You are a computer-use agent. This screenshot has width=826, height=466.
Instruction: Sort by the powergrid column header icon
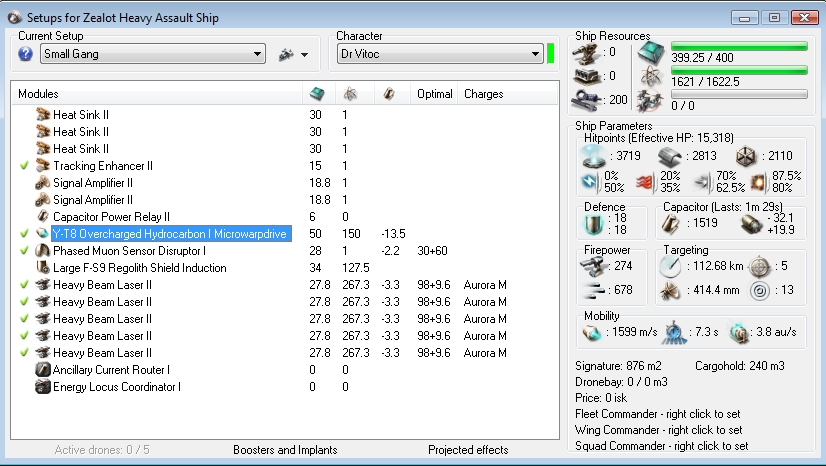350,94
